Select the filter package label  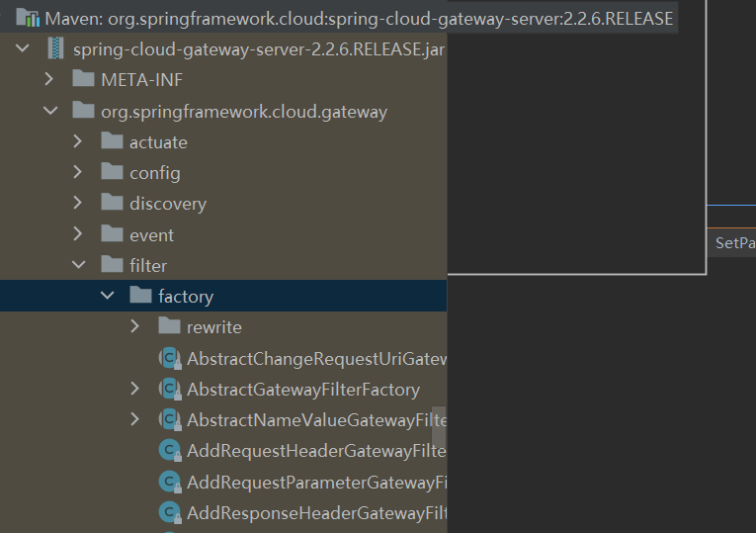click(x=148, y=266)
